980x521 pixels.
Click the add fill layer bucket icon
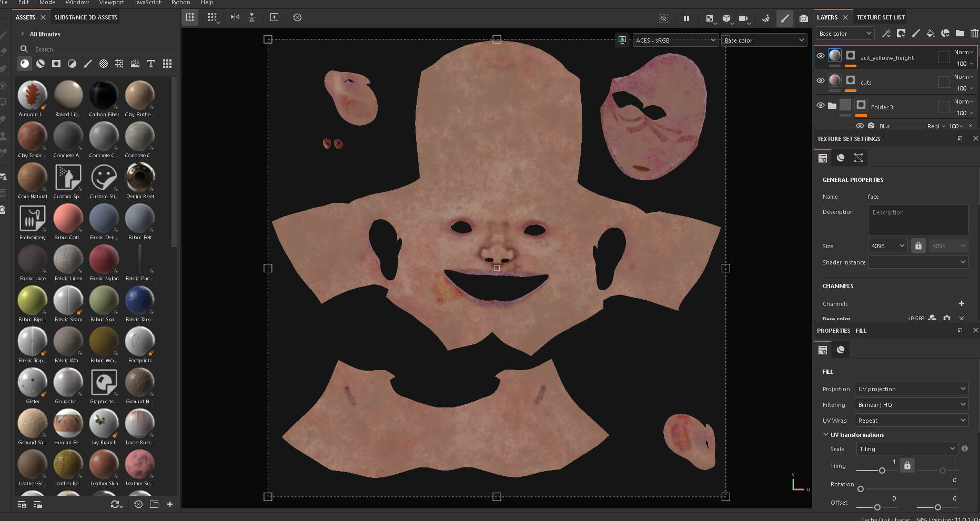point(931,33)
